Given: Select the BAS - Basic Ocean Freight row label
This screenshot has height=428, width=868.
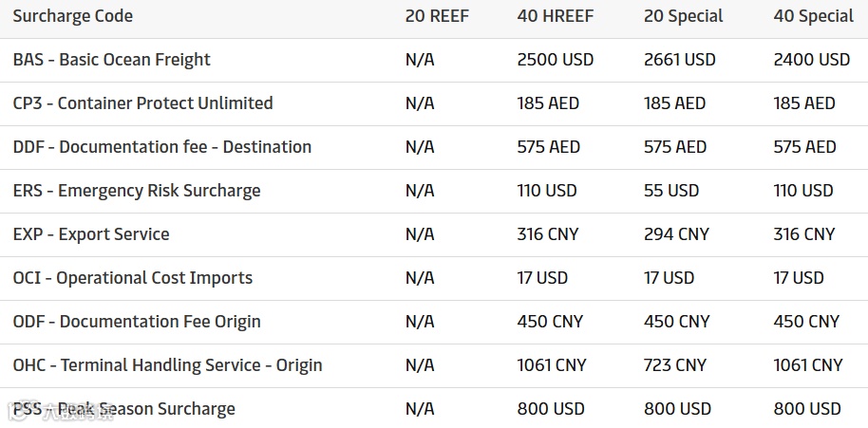Looking at the screenshot, I should [x=112, y=60].
